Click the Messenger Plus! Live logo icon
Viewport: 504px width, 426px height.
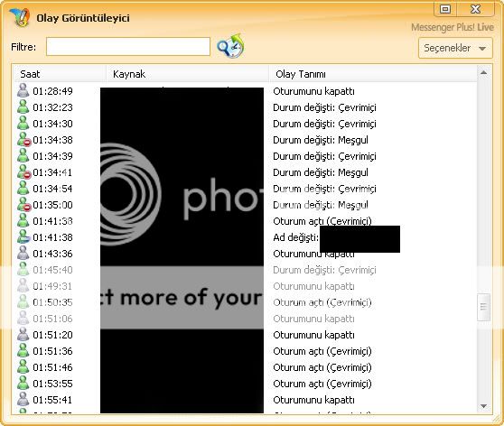20,17
